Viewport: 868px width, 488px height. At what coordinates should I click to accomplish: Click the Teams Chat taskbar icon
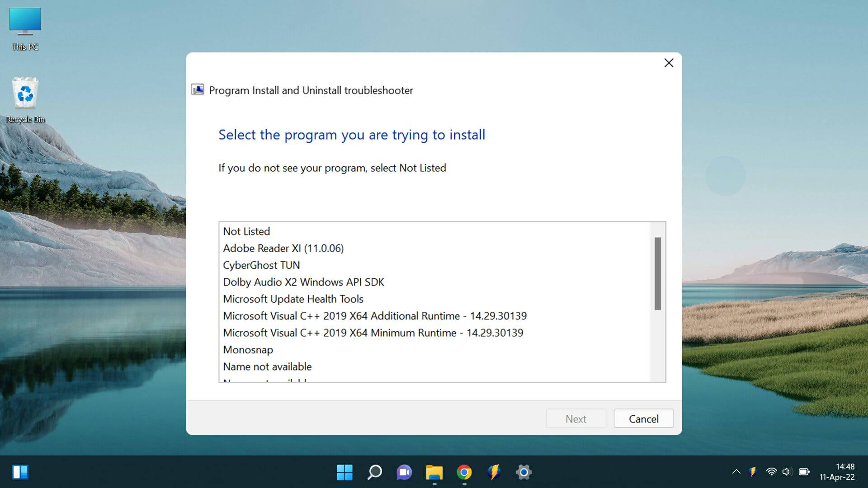tap(404, 472)
